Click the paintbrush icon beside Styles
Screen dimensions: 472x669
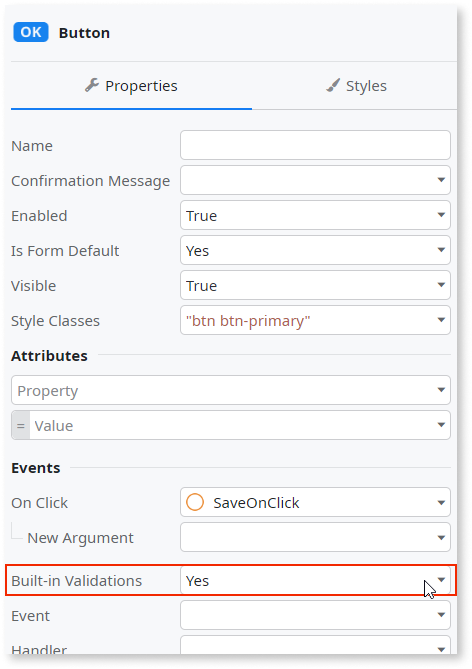(x=333, y=85)
